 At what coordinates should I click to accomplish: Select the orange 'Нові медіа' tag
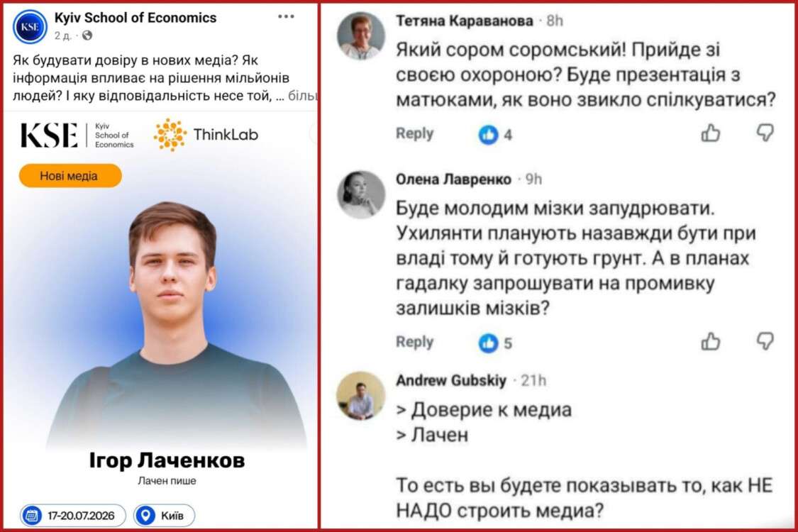coord(70,176)
